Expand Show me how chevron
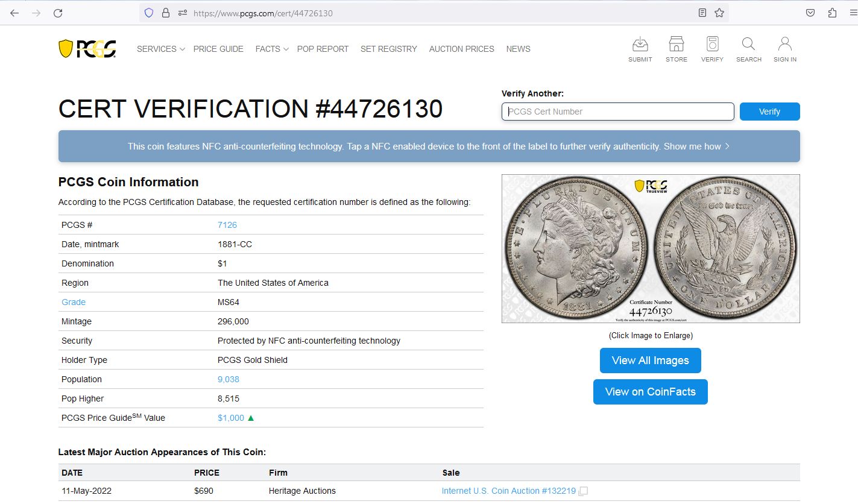Screen dimensions: 858x504 point(727,146)
